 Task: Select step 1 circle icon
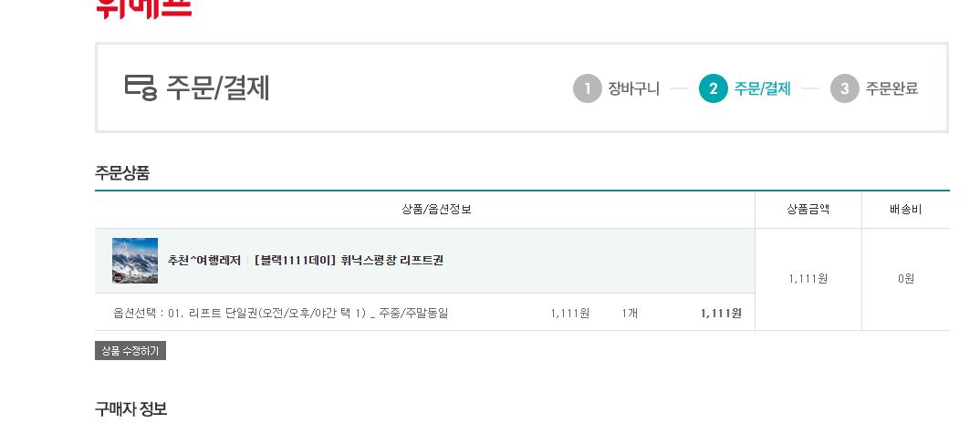coord(587,88)
